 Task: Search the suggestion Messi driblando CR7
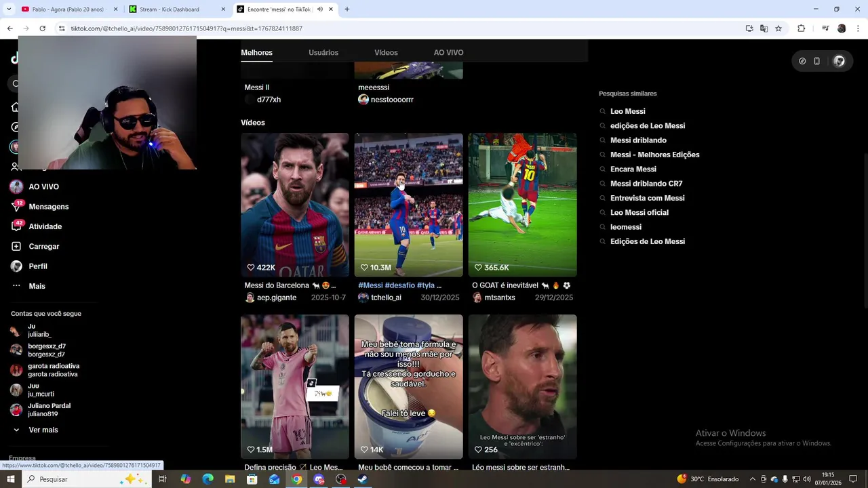click(646, 184)
